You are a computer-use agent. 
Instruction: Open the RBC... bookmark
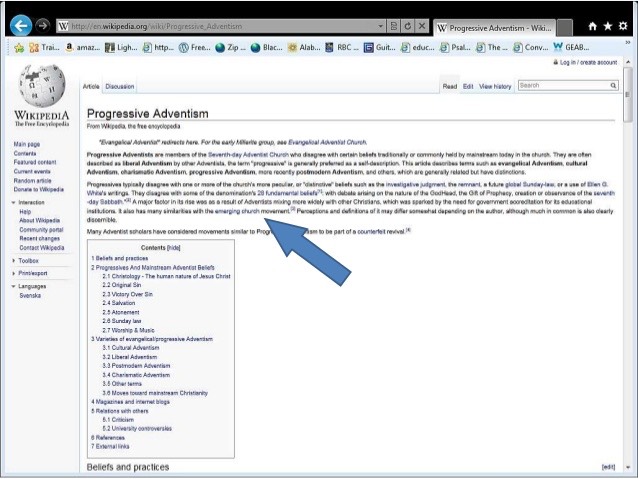[342, 48]
